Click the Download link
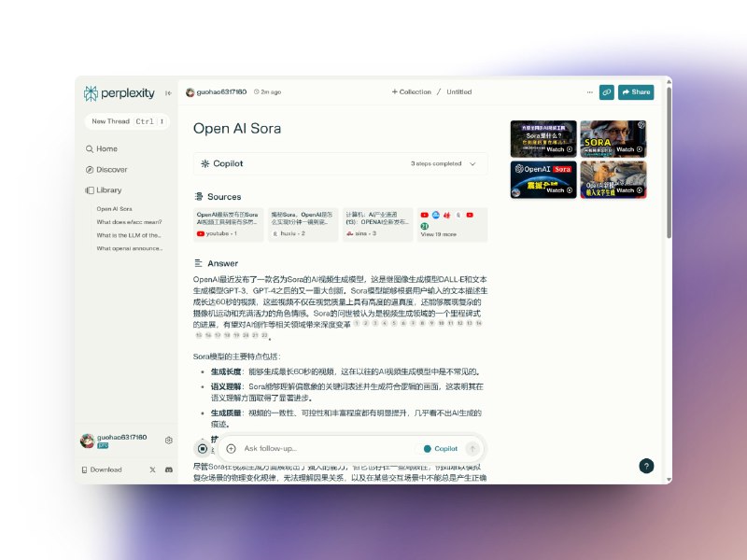 click(x=102, y=469)
